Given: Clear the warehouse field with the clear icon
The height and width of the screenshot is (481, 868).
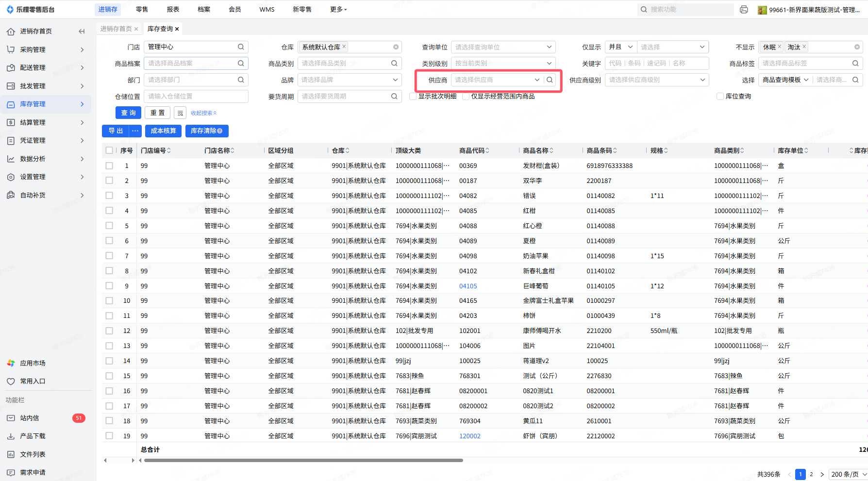Looking at the screenshot, I should coord(396,47).
